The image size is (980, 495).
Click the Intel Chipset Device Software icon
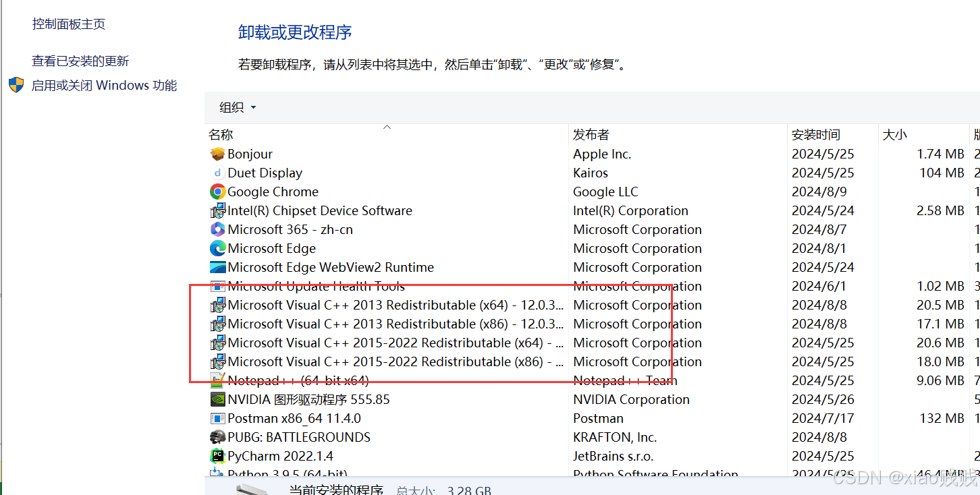point(217,210)
